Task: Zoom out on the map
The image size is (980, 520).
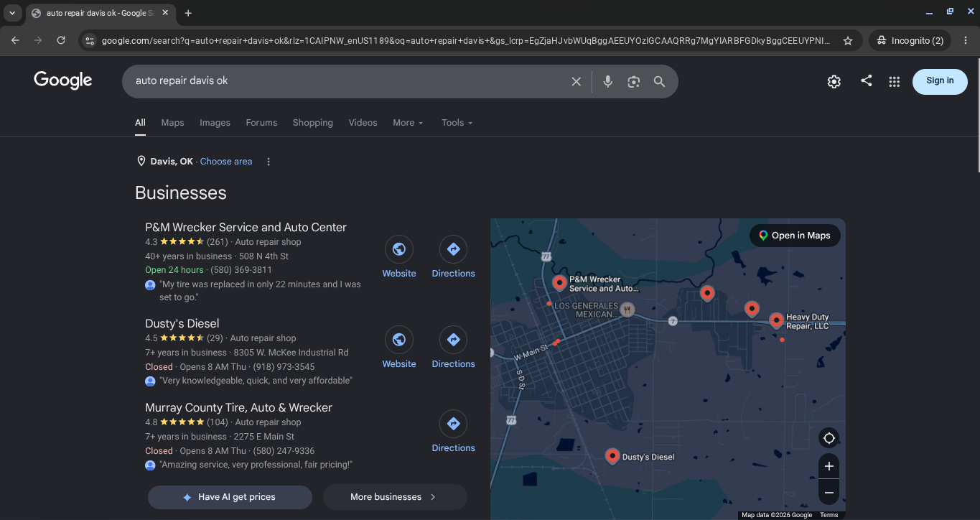Action: click(829, 492)
